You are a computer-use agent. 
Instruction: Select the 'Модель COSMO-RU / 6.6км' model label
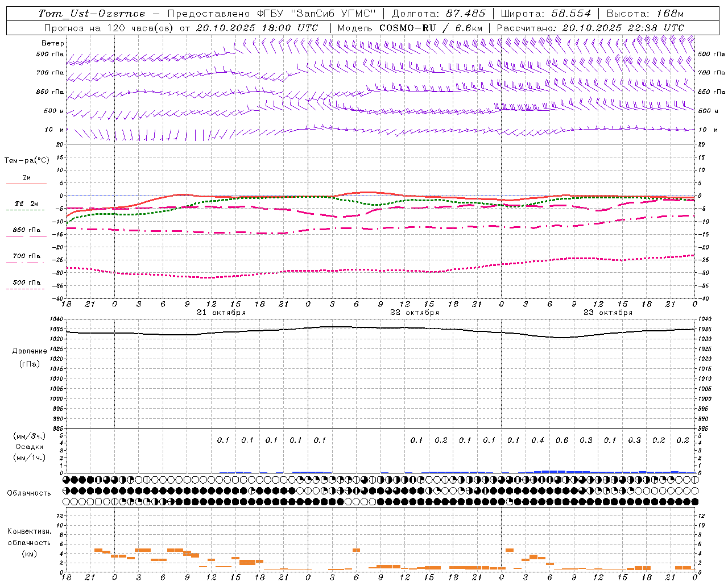pyautogui.click(x=410, y=28)
